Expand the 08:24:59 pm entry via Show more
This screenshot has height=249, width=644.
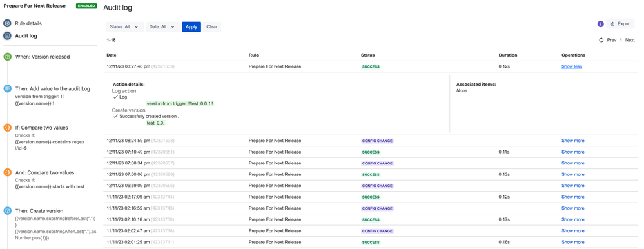573,141
